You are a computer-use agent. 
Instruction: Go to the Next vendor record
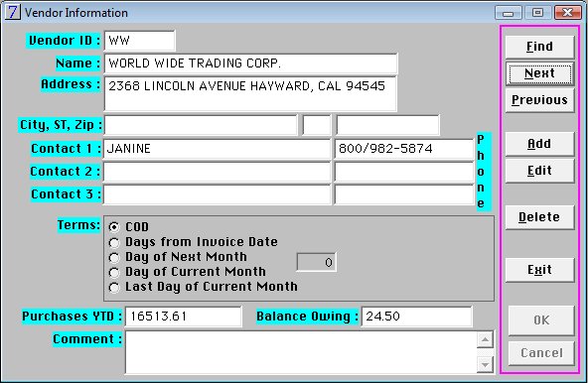click(539, 73)
